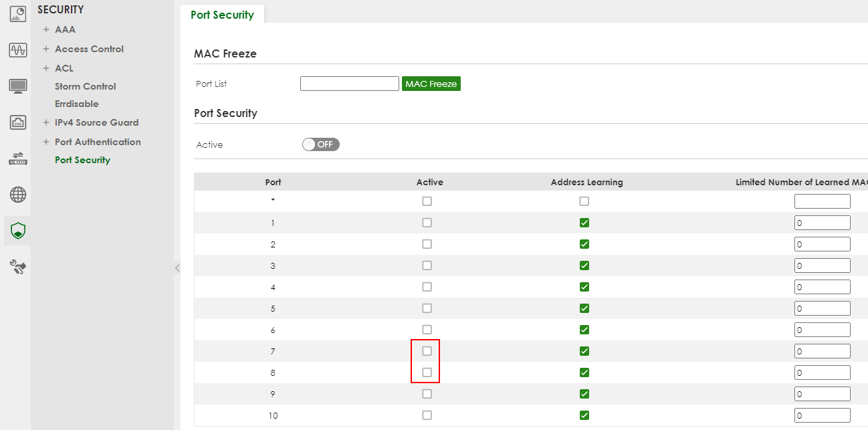
Task: Open the System monitor icon in sidebar
Action: (17, 86)
